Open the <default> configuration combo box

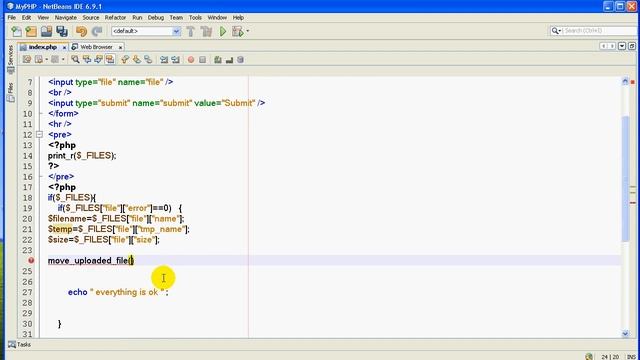[x=146, y=31]
